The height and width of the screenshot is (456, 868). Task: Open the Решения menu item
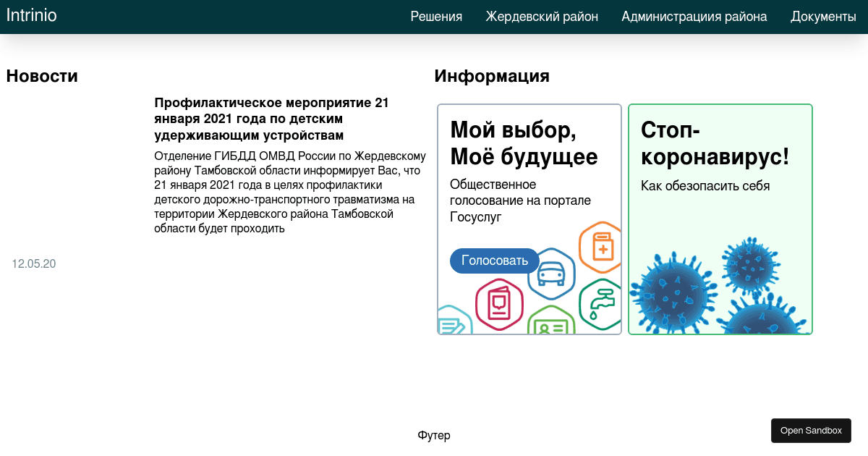[436, 17]
